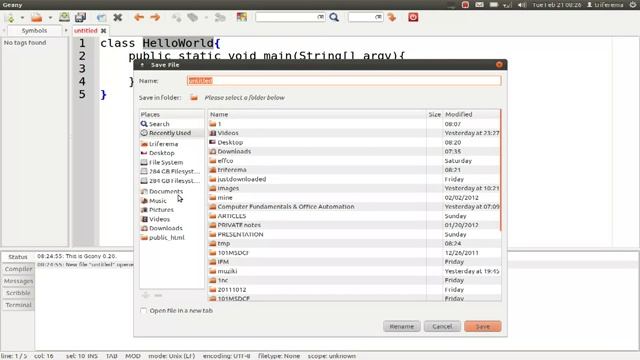The width and height of the screenshot is (640, 360).
Task: Navigate back with the left orange arrow
Action: [x=139, y=17]
